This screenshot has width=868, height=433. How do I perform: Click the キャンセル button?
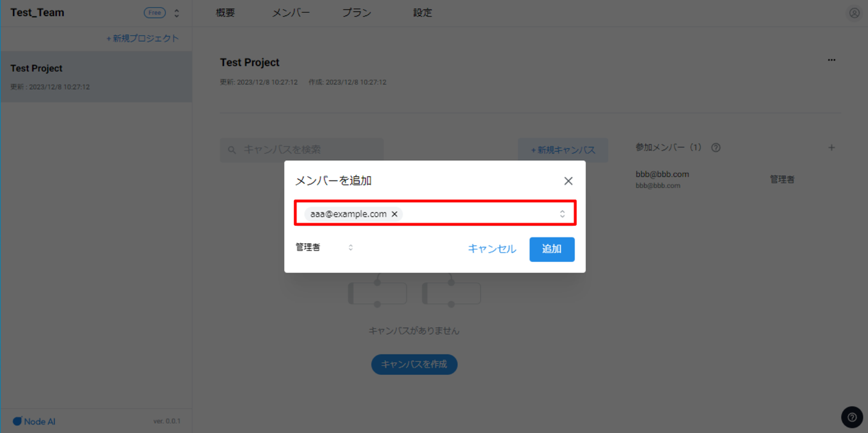click(x=492, y=249)
